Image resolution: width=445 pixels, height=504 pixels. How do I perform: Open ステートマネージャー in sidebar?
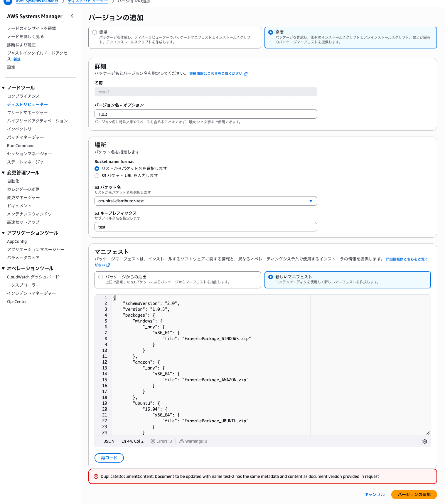(27, 162)
